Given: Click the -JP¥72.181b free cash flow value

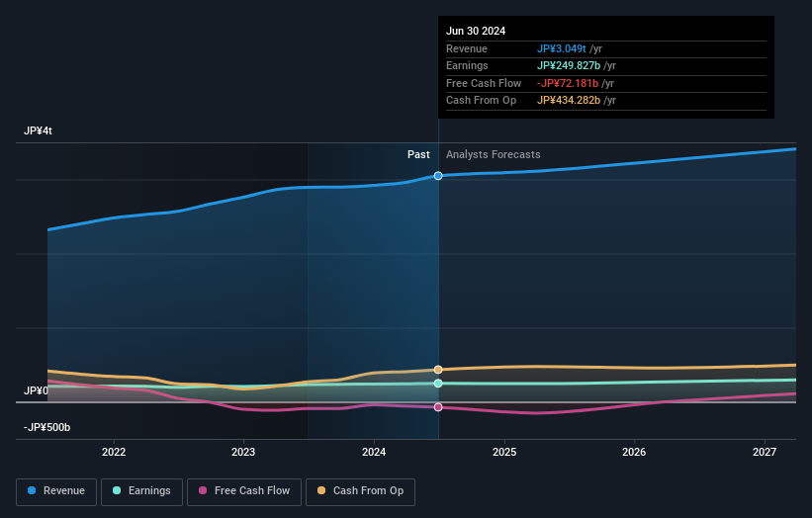Looking at the screenshot, I should coord(568,83).
